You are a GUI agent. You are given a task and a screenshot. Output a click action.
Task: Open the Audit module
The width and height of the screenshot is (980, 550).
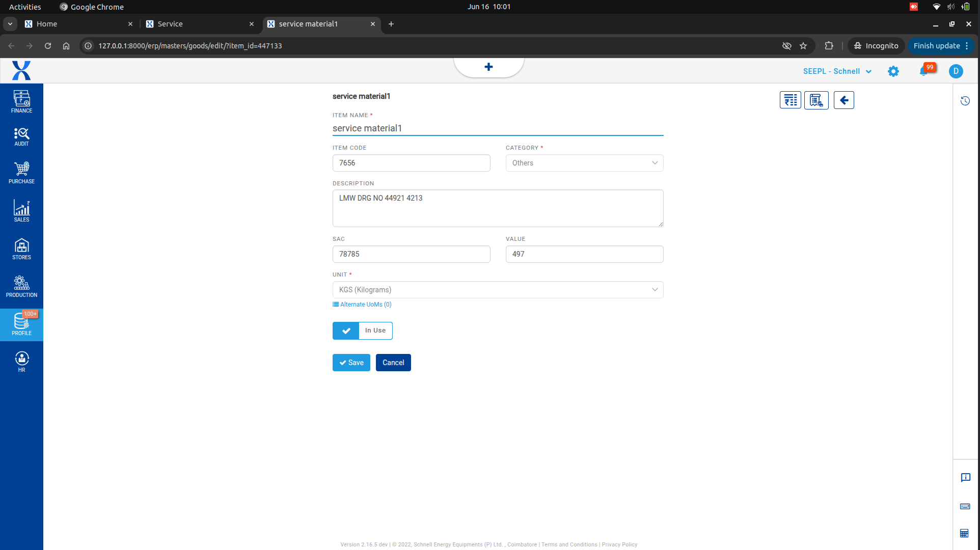click(21, 137)
